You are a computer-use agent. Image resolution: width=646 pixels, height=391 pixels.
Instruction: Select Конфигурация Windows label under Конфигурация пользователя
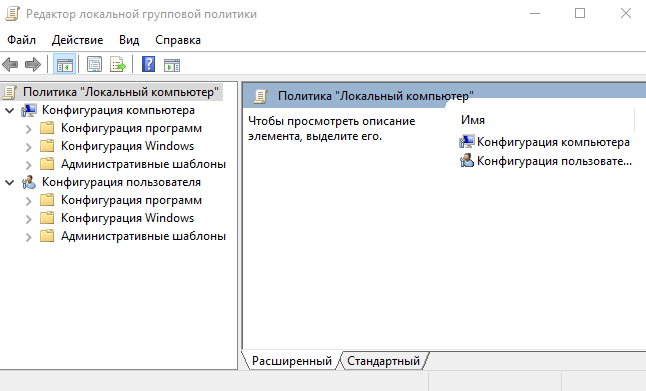point(127,218)
